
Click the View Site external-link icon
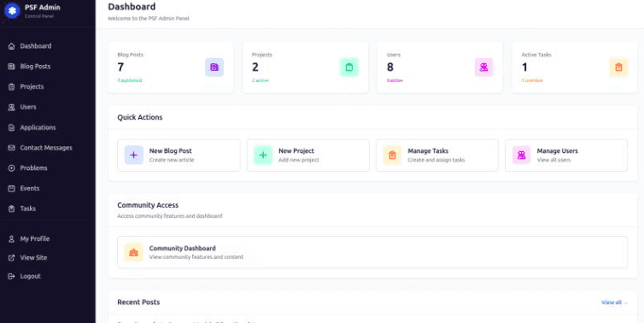11,258
